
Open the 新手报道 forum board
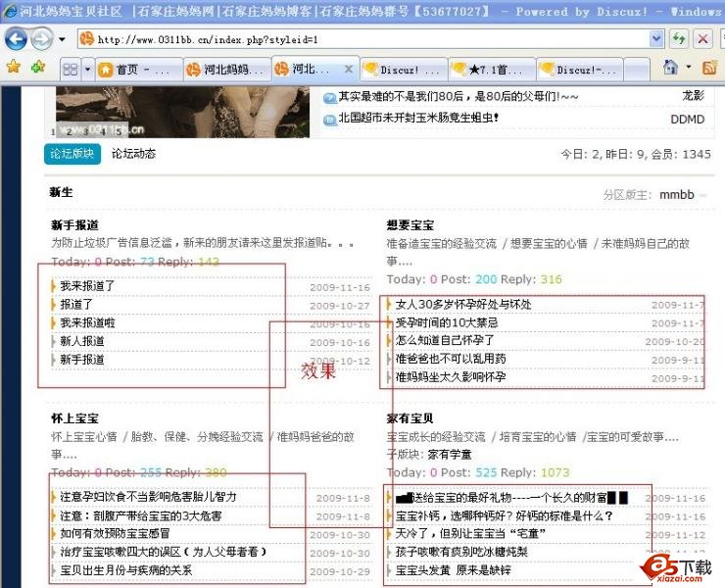(x=74, y=225)
